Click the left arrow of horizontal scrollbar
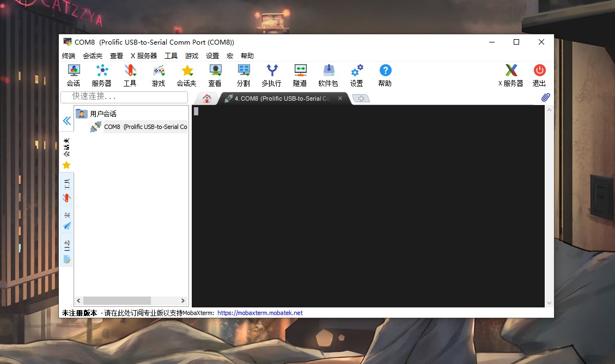Viewport: 615px width, 364px height. [x=78, y=300]
